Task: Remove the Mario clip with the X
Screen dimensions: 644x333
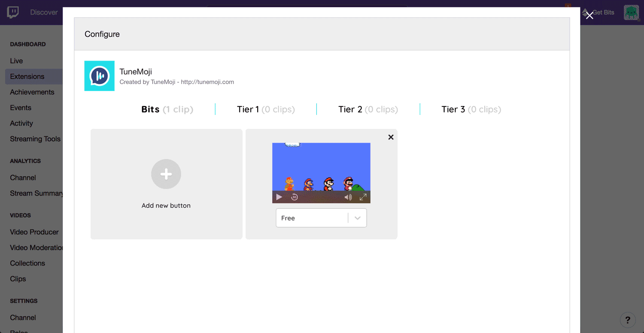Action: click(391, 137)
